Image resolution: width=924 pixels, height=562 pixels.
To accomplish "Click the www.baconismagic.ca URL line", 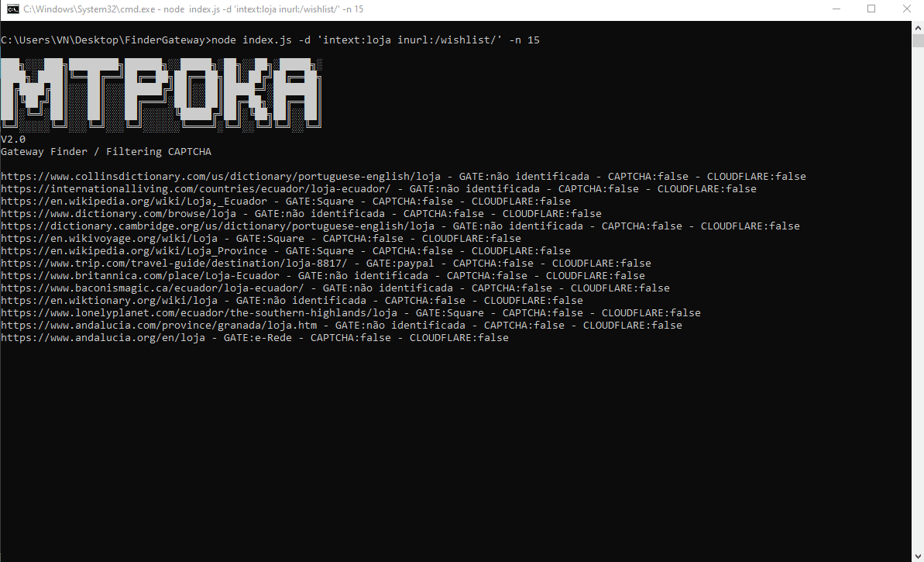I will [x=335, y=288].
